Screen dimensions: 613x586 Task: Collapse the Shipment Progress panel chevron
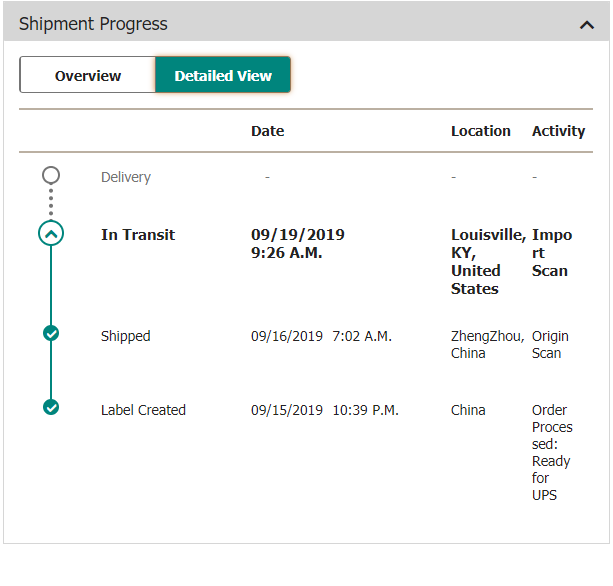586,25
